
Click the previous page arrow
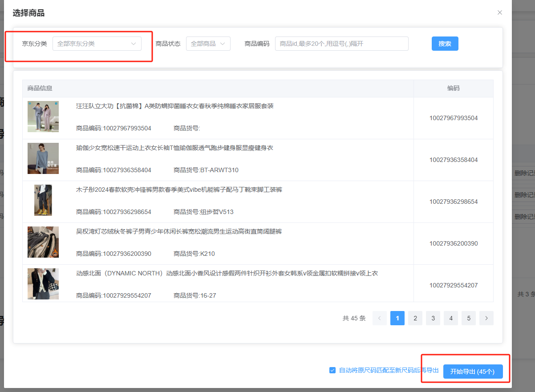click(380, 318)
